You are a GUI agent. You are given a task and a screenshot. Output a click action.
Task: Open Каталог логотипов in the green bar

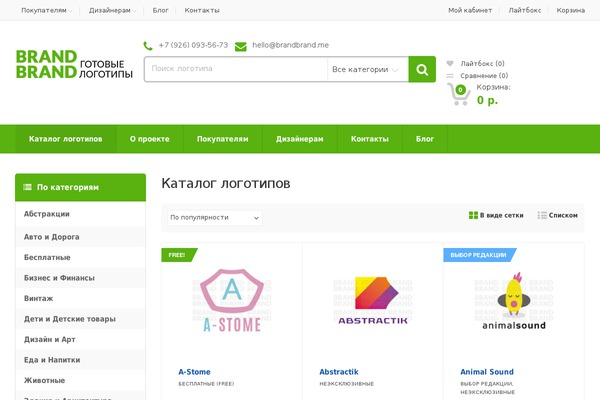point(65,139)
